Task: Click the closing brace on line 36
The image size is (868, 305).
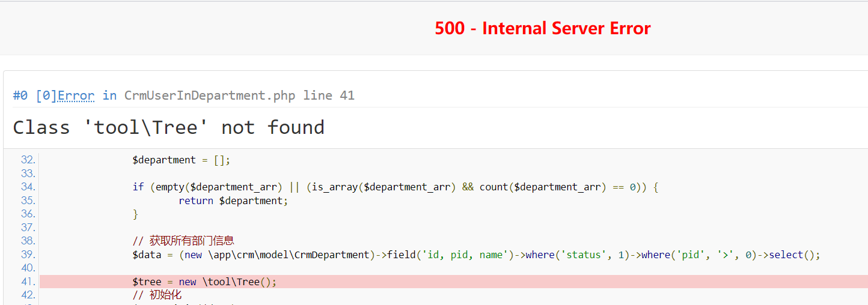Action: pos(135,214)
